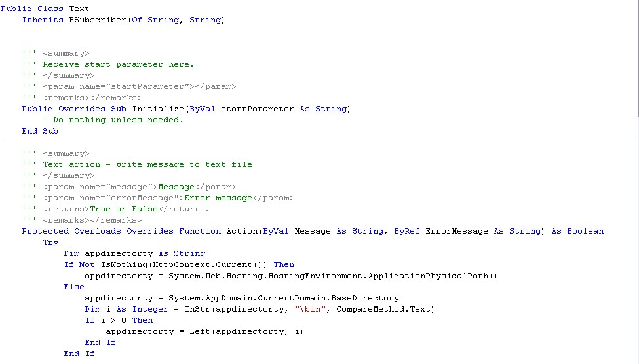This screenshot has height=364, width=639.
Task: Click the Left(appdirectorty, i) call
Action: tap(246, 331)
